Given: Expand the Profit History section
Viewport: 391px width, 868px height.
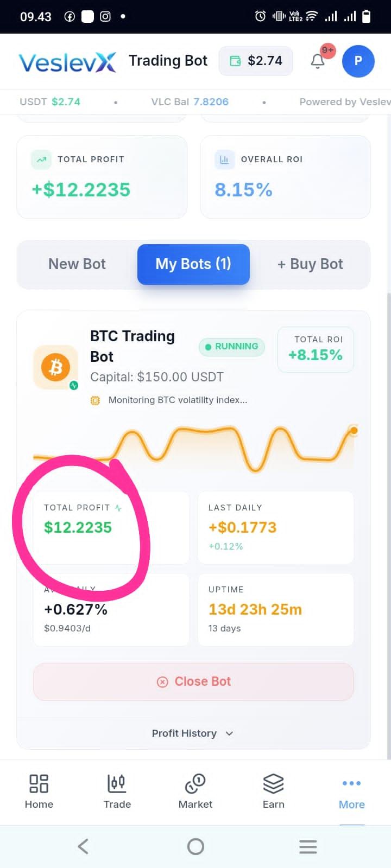Looking at the screenshot, I should [193, 733].
